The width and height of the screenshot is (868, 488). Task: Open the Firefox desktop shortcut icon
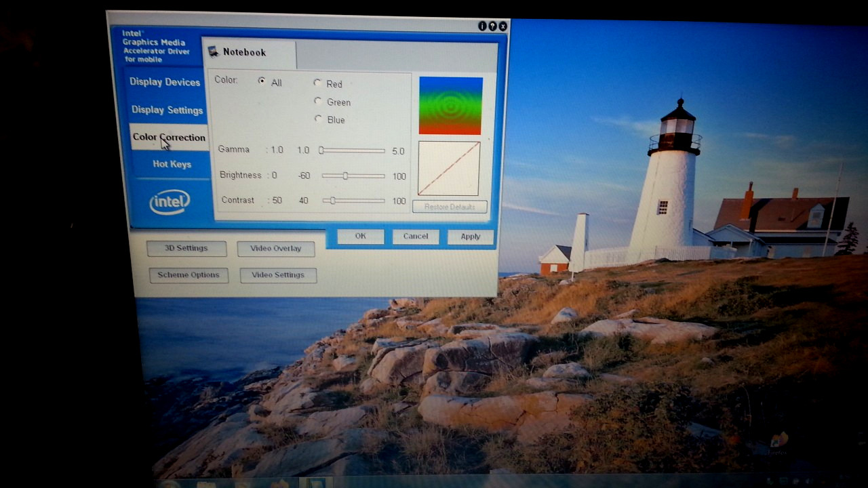(778, 441)
